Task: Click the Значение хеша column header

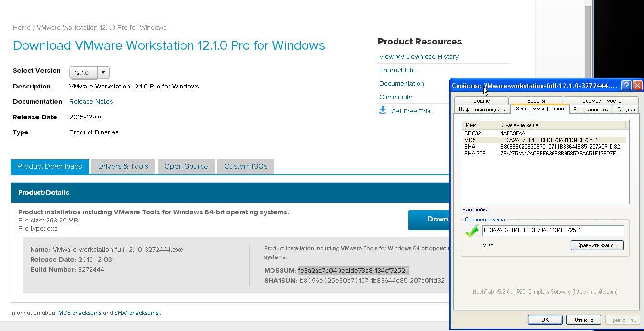Action: [560, 125]
